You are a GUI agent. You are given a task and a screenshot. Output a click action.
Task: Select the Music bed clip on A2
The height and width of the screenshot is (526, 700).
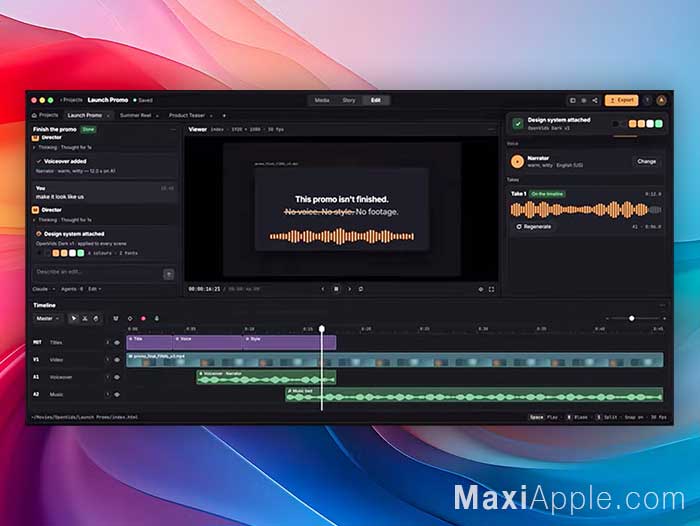point(474,395)
